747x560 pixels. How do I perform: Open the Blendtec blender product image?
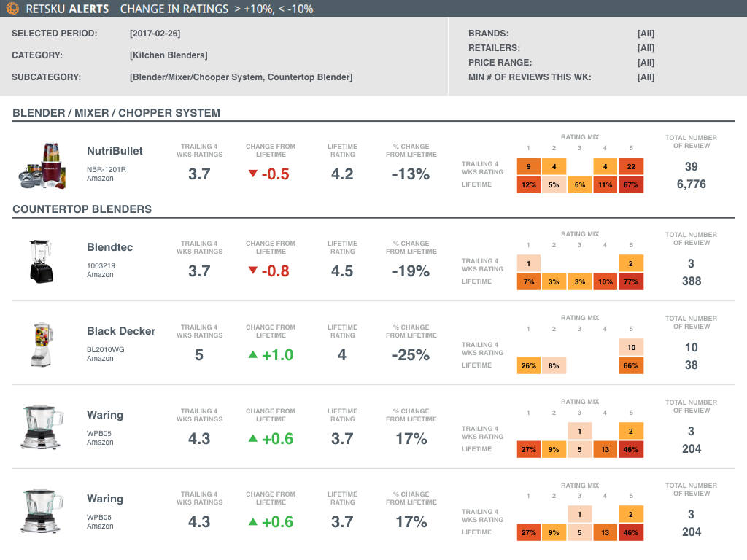pyautogui.click(x=42, y=262)
